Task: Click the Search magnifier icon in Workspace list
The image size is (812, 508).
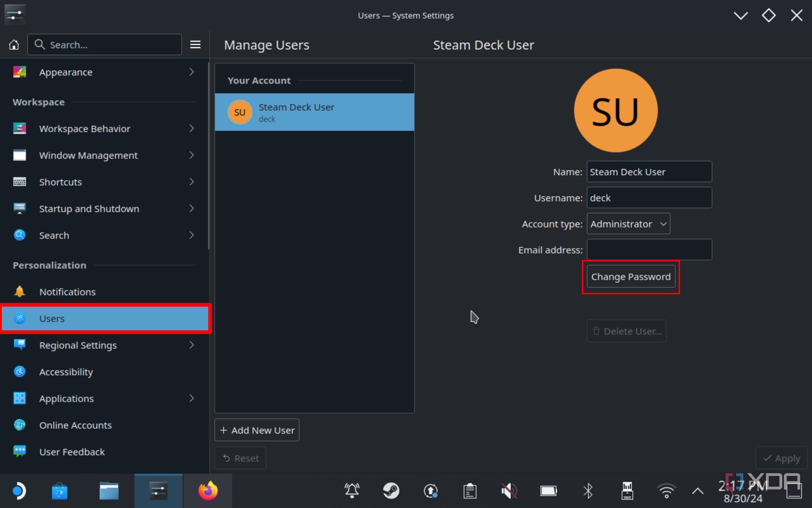Action: click(x=20, y=235)
